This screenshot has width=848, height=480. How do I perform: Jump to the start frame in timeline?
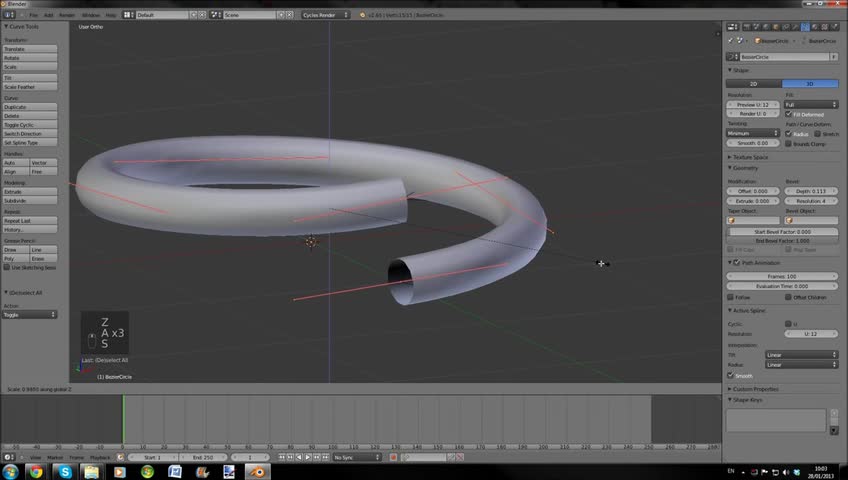pos(281,457)
